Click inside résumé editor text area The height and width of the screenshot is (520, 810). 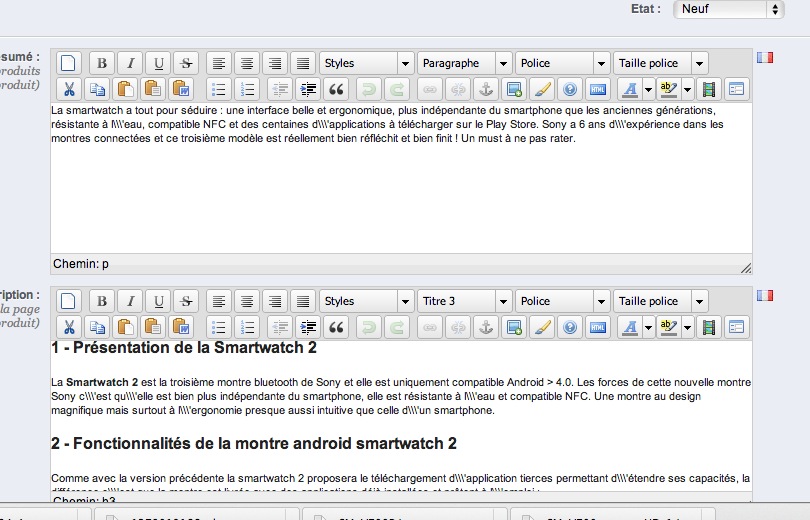401,178
